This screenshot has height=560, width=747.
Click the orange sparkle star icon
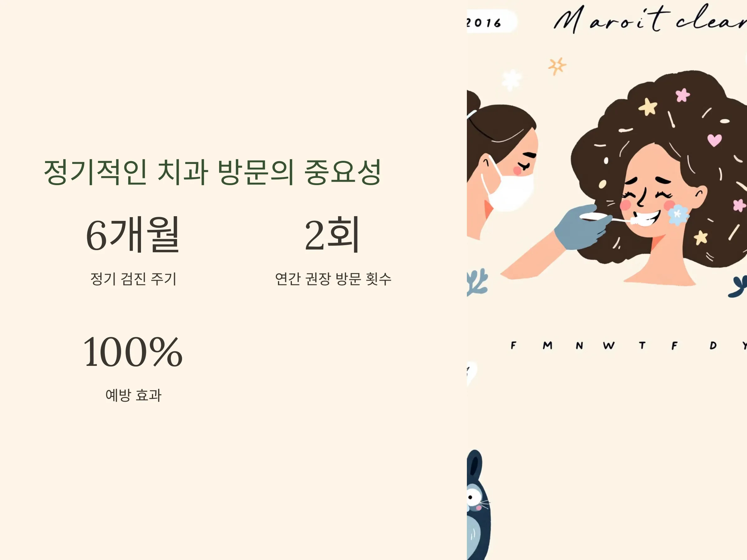click(x=557, y=67)
